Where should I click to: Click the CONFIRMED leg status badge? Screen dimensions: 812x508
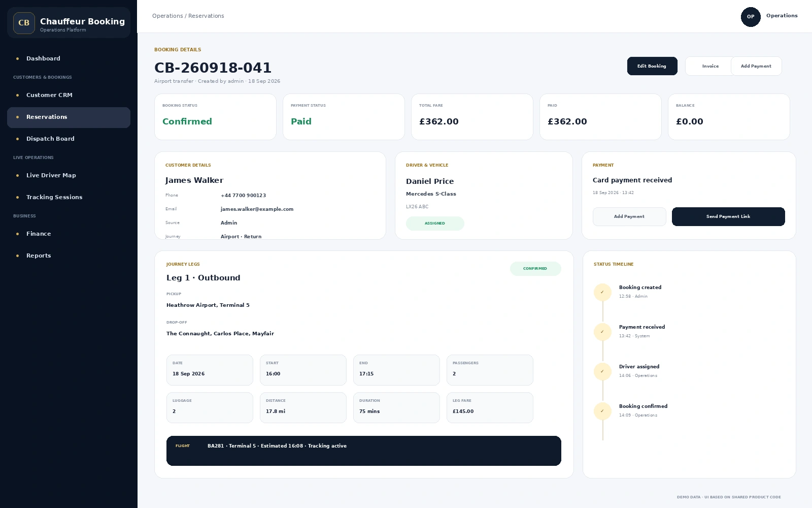(535, 269)
